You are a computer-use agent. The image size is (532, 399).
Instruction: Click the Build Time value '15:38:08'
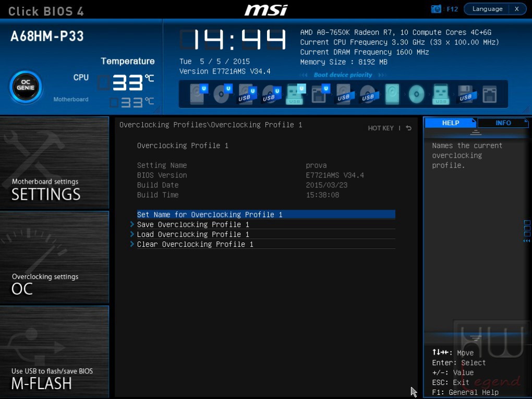tap(322, 195)
